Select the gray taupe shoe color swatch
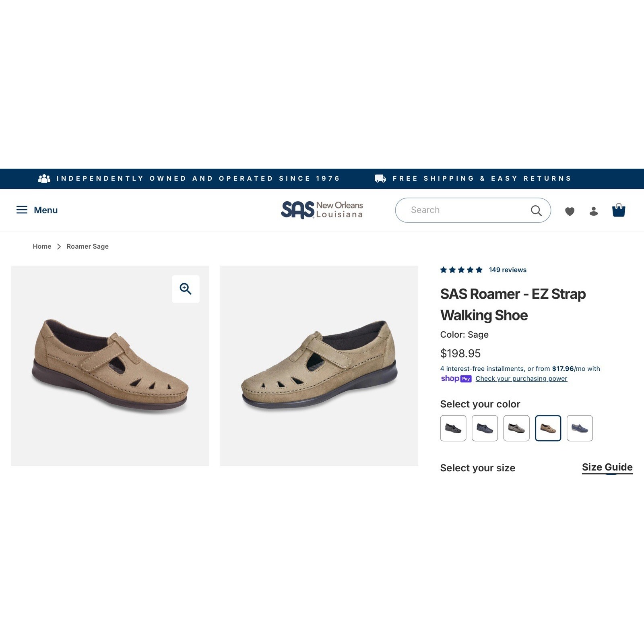The width and height of the screenshot is (644, 644). 516,428
